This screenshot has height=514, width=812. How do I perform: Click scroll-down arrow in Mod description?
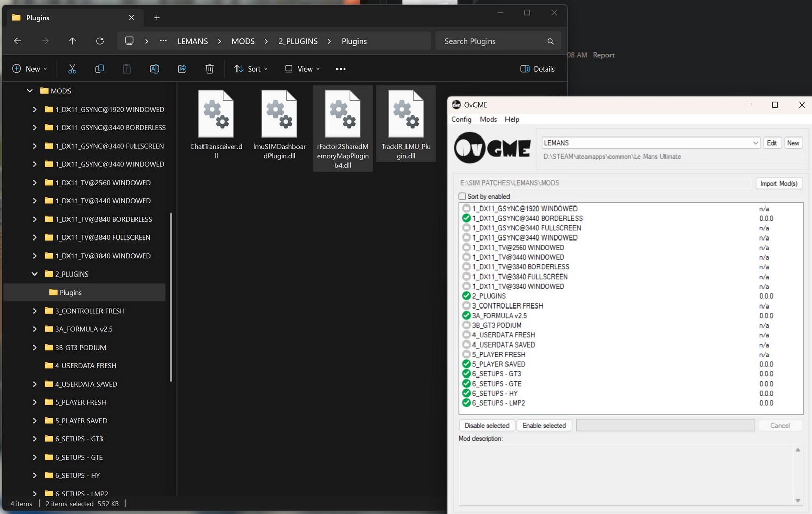click(x=798, y=500)
